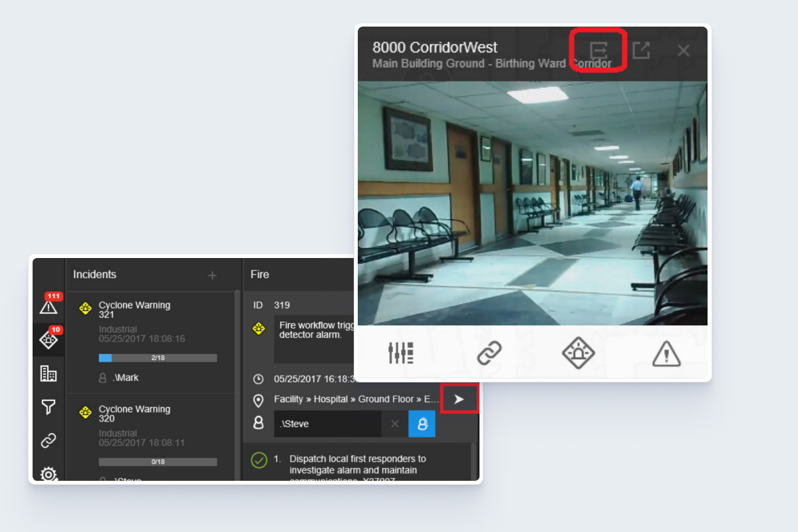Image resolution: width=798 pixels, height=532 pixels.
Task: Raise an alarm from the camera popup
Action: point(666,352)
